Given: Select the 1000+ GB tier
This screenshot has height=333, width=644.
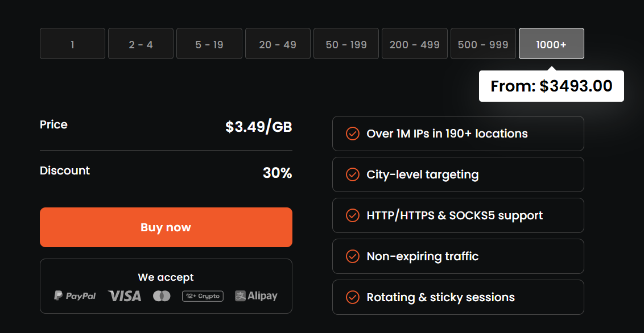Looking at the screenshot, I should point(551,44).
